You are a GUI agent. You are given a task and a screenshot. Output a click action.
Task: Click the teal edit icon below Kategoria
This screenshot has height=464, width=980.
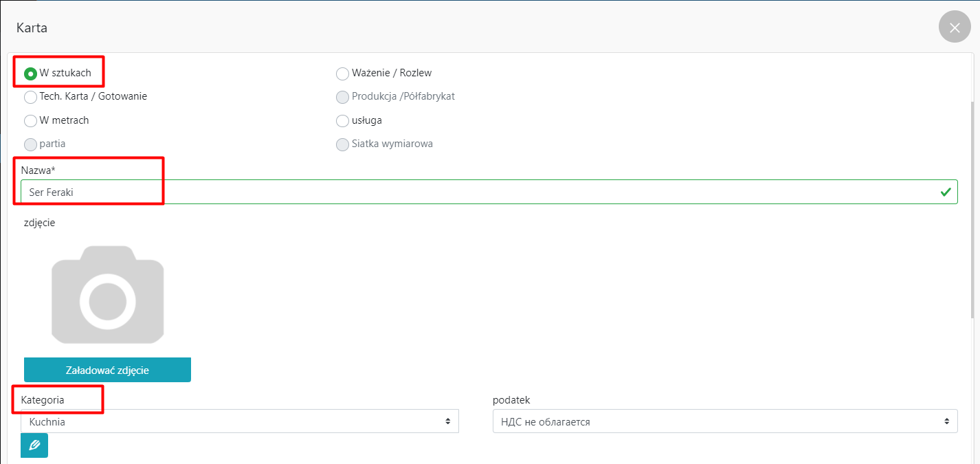pyautogui.click(x=34, y=445)
